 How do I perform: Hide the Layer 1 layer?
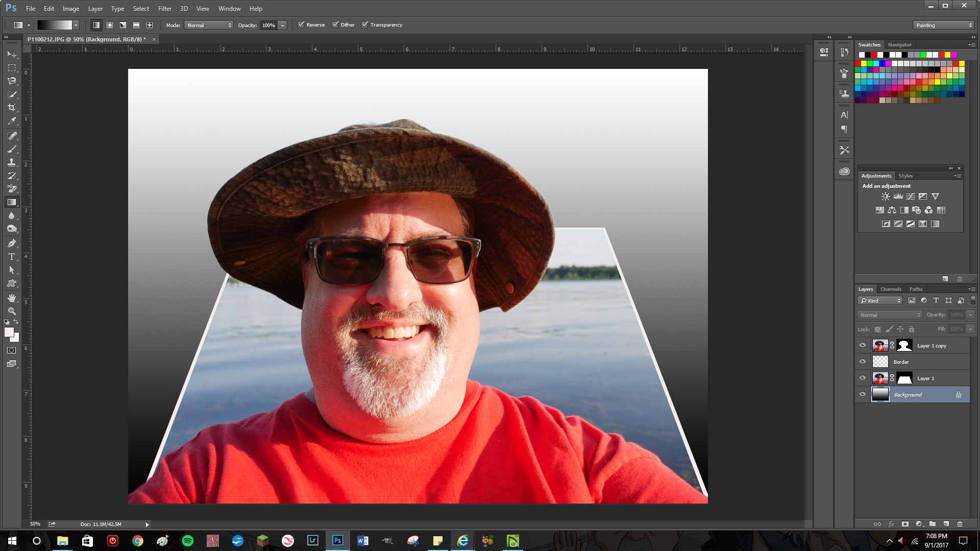click(863, 378)
